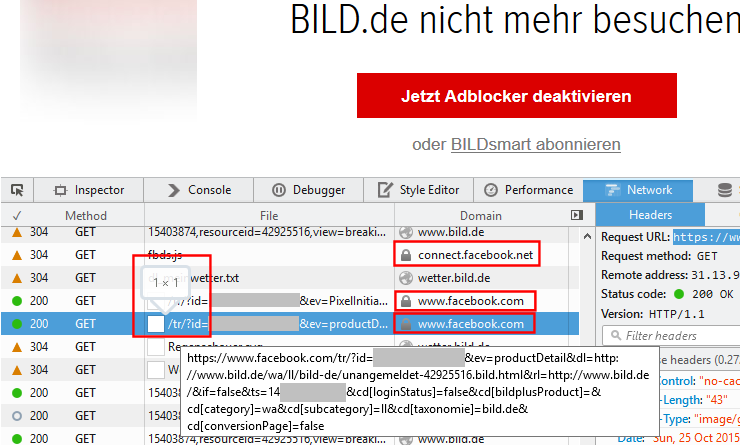Click globe icon beside www.bild.de top row

pos(406,232)
